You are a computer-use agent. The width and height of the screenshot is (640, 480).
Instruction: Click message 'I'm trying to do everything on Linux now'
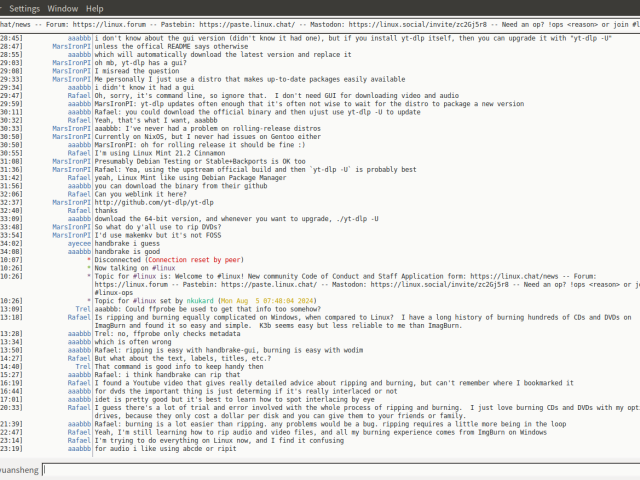tap(219, 440)
